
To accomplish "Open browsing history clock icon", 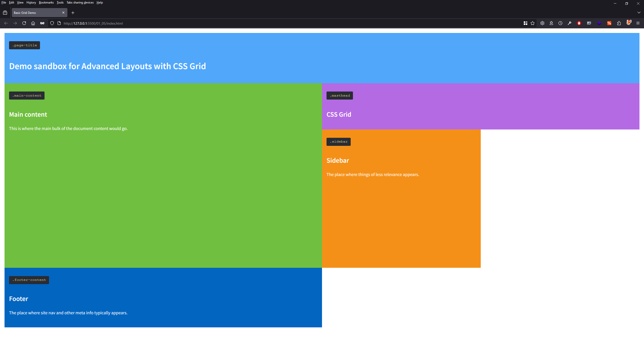I will (x=560, y=23).
